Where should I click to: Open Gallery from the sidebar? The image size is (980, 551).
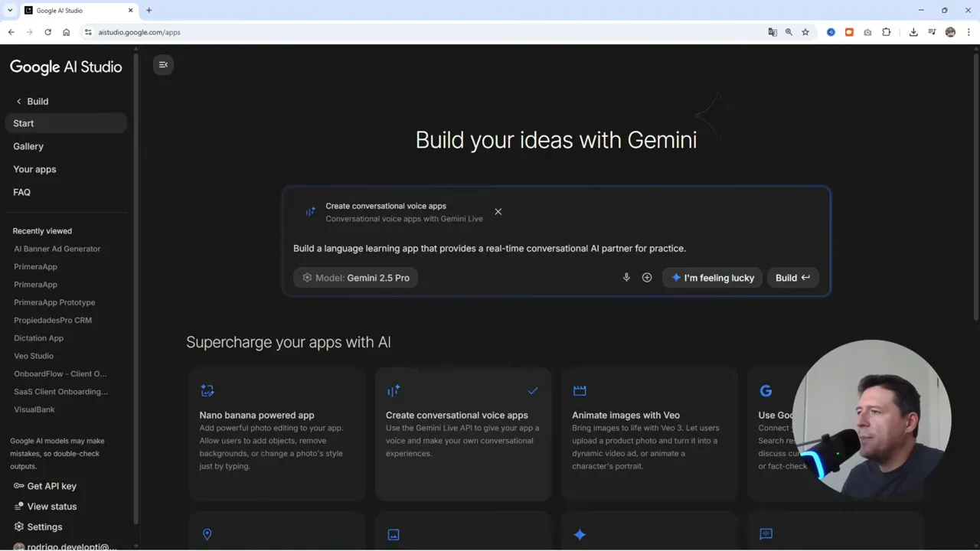click(28, 146)
